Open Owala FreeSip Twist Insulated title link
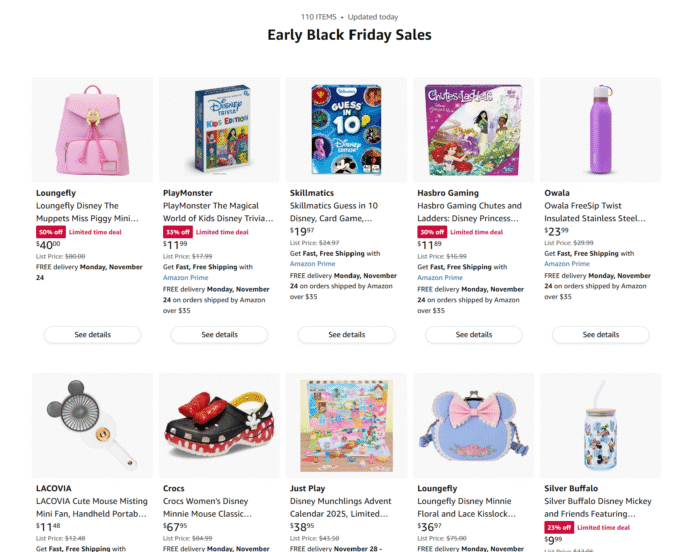 [x=595, y=212]
